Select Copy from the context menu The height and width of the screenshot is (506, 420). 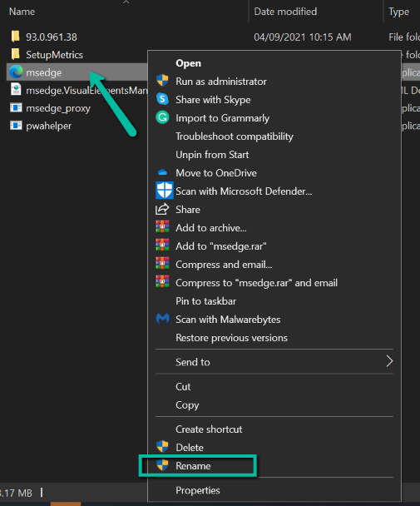click(187, 405)
